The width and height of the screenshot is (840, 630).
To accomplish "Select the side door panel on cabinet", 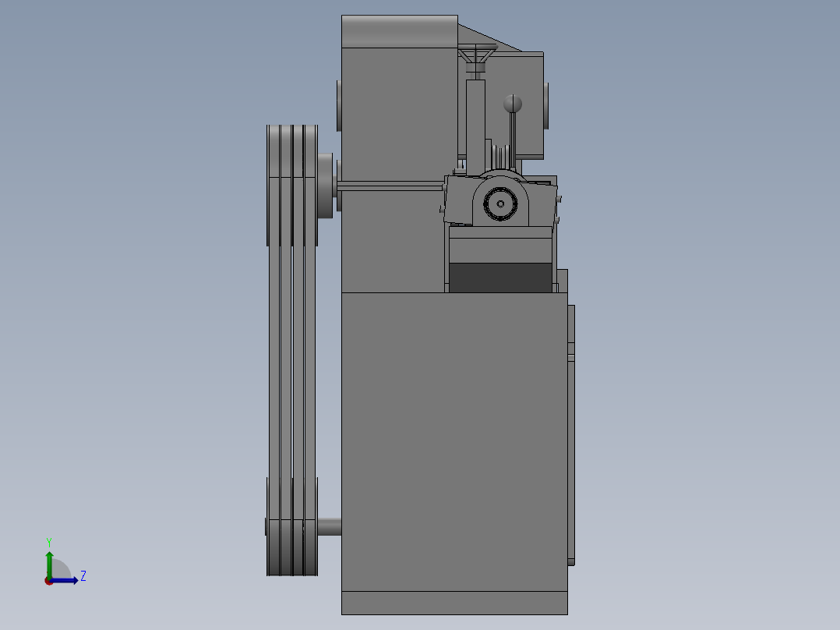I will (571, 435).
